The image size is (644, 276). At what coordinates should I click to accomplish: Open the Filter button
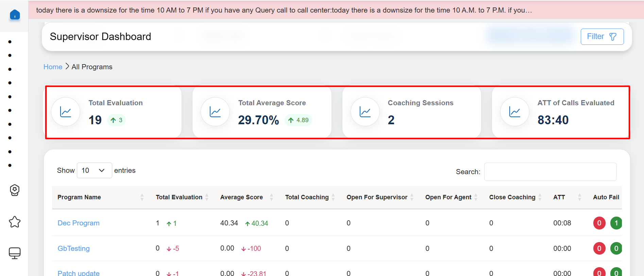pyautogui.click(x=602, y=37)
